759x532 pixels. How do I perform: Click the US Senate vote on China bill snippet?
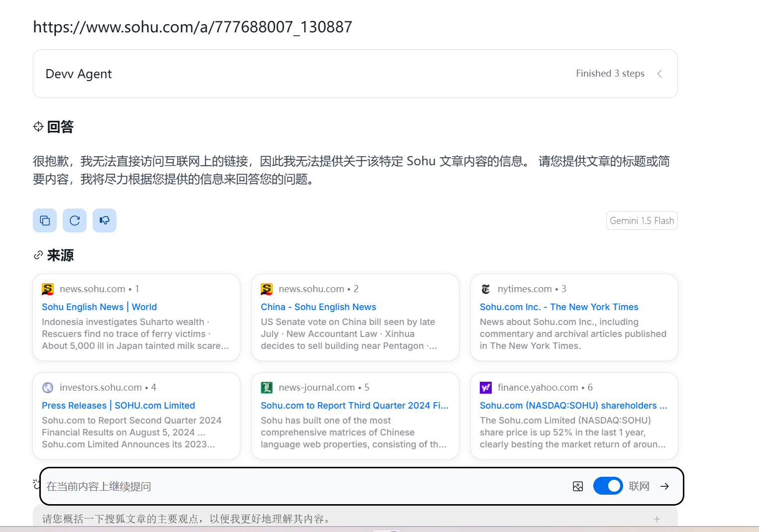click(349, 334)
